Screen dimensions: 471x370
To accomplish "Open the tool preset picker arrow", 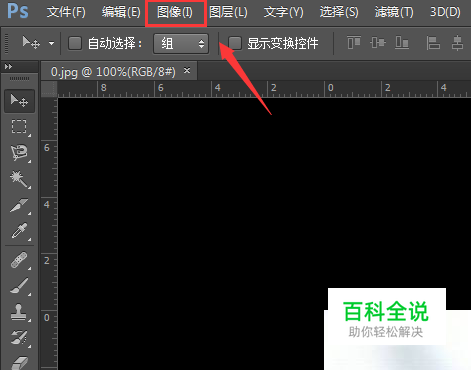I will click(51, 43).
